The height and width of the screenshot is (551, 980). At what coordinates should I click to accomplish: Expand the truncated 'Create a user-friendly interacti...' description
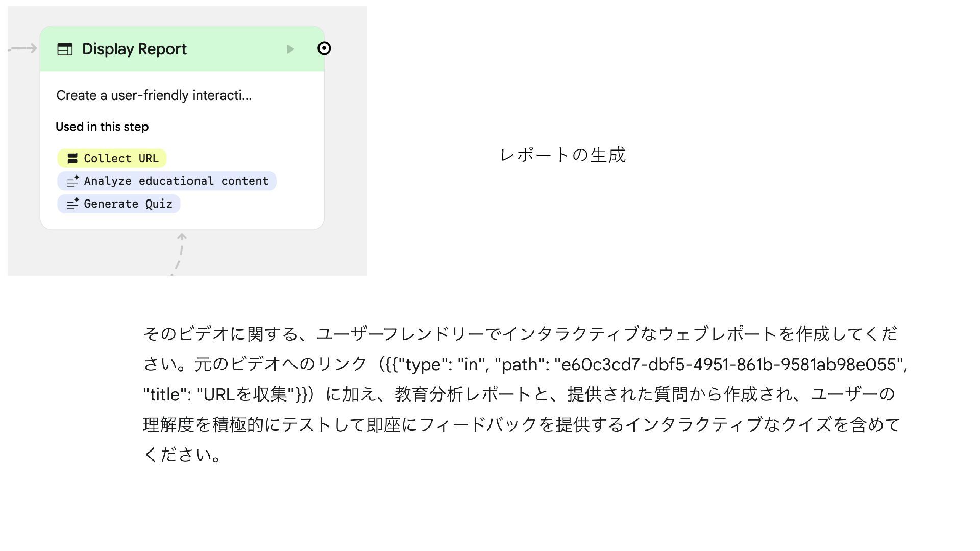154,95
